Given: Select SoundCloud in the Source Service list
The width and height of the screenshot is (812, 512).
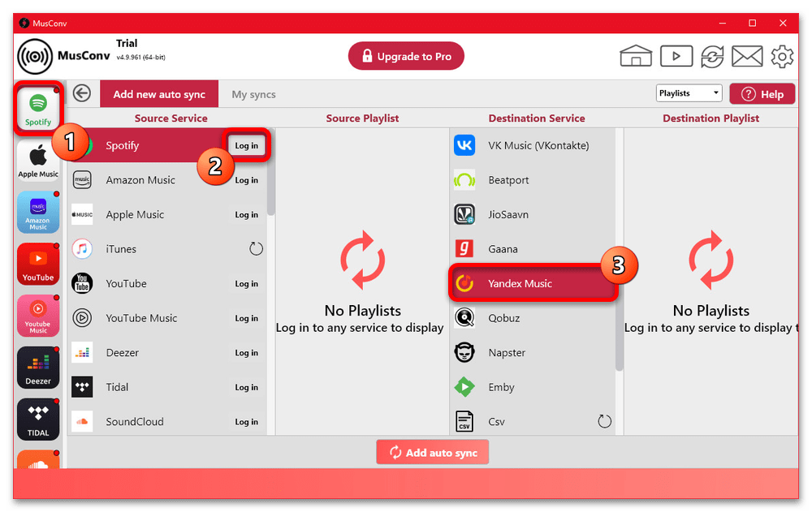Looking at the screenshot, I should pos(167,422).
